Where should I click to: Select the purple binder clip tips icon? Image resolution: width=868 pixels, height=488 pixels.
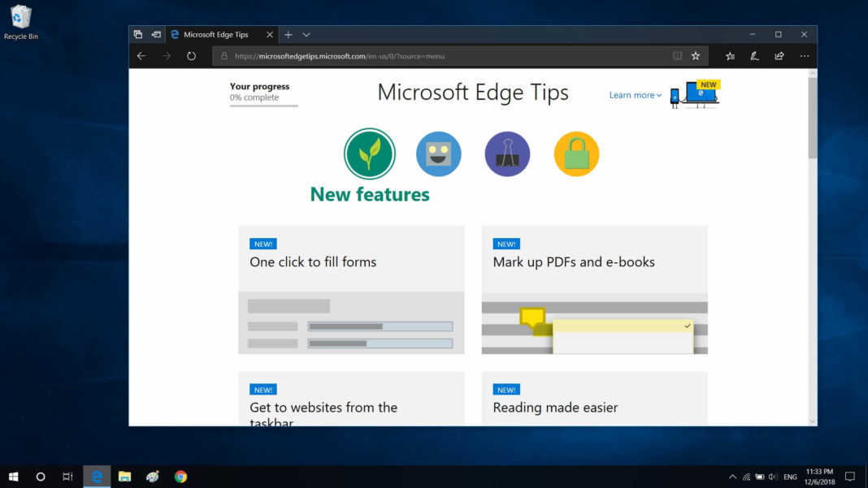coord(507,153)
